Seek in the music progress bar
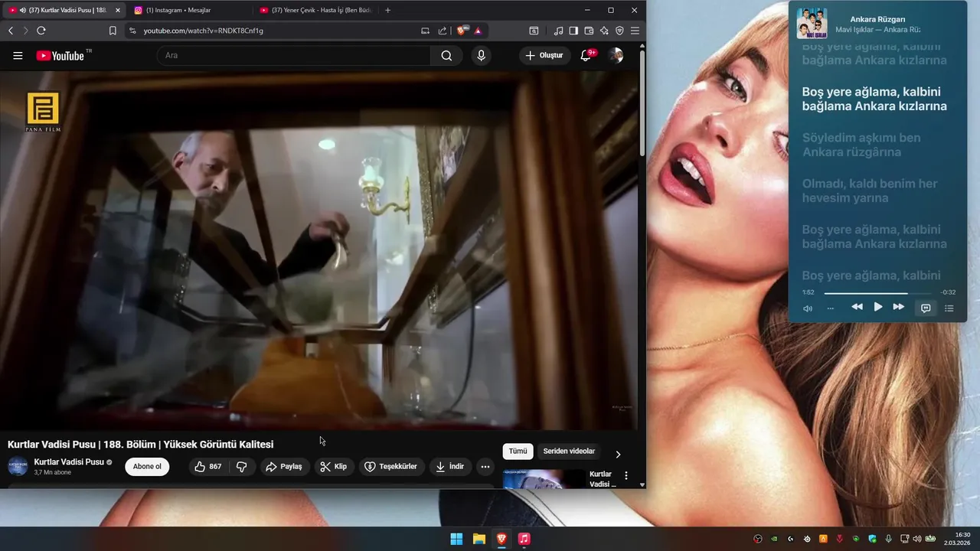980x551 pixels. 877,293
